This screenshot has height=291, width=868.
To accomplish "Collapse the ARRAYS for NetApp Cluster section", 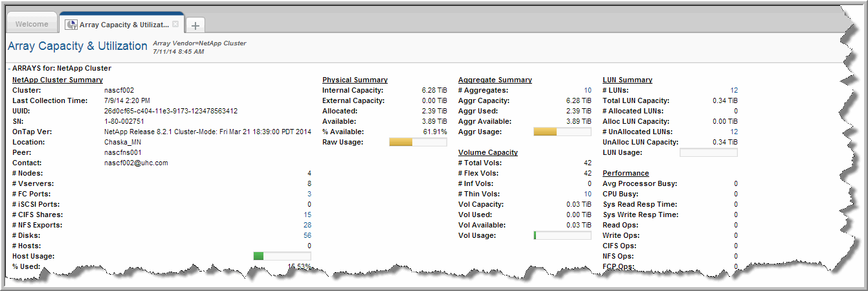I will point(9,68).
